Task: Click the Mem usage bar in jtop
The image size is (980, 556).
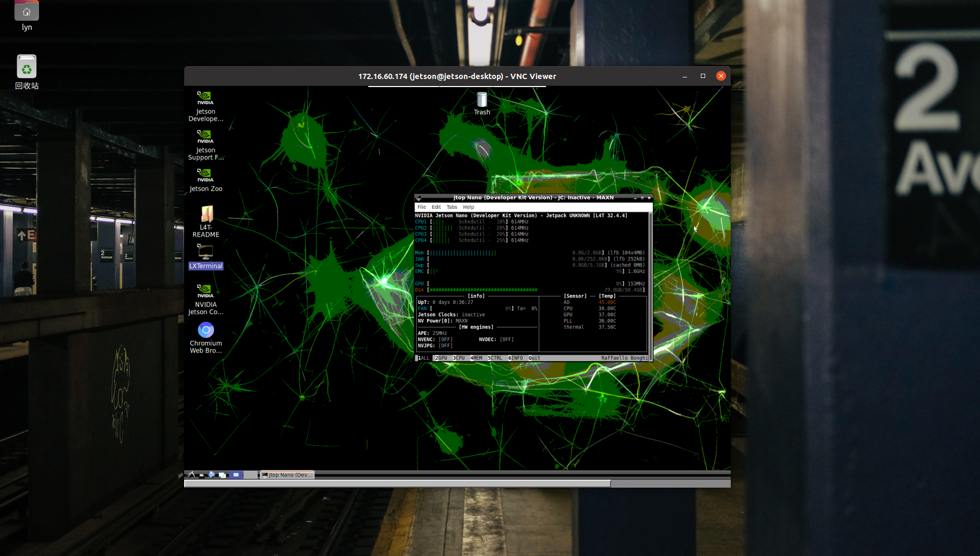Action: [530, 253]
